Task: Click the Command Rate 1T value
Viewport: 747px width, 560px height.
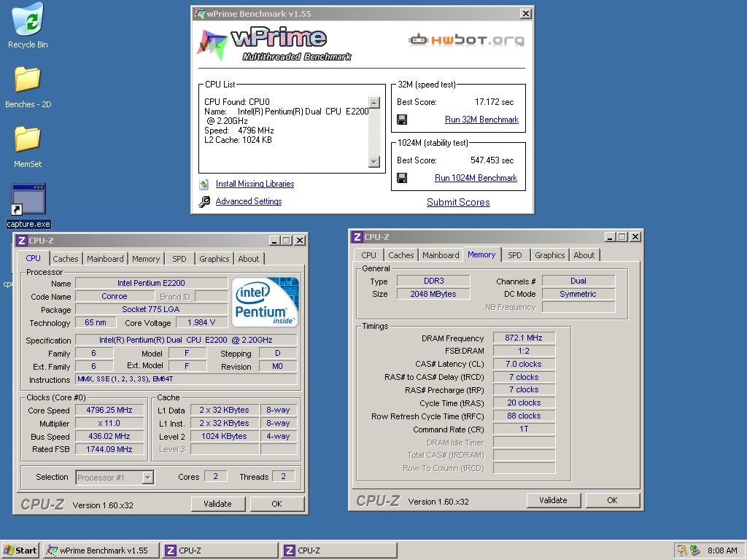Action: click(x=524, y=429)
